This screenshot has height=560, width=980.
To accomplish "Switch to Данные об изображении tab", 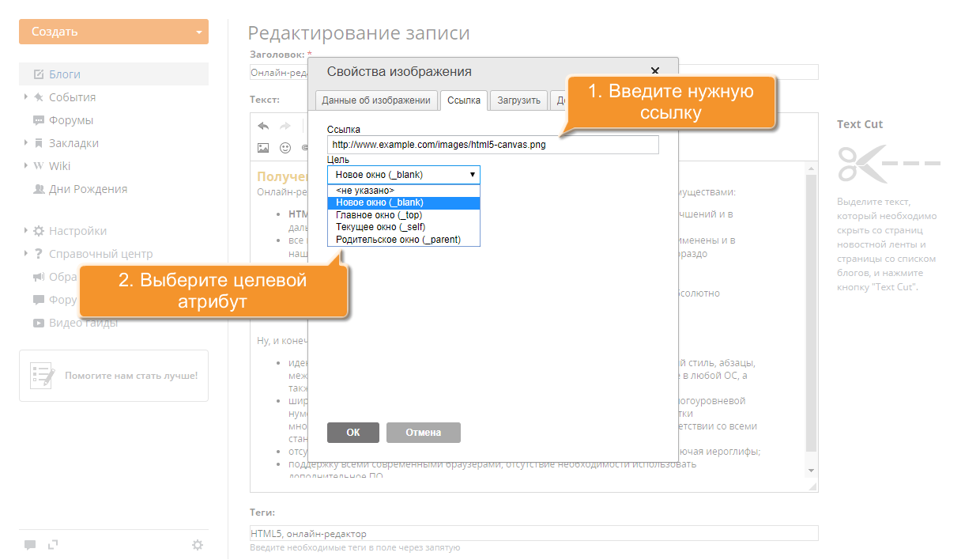I will coord(376,100).
